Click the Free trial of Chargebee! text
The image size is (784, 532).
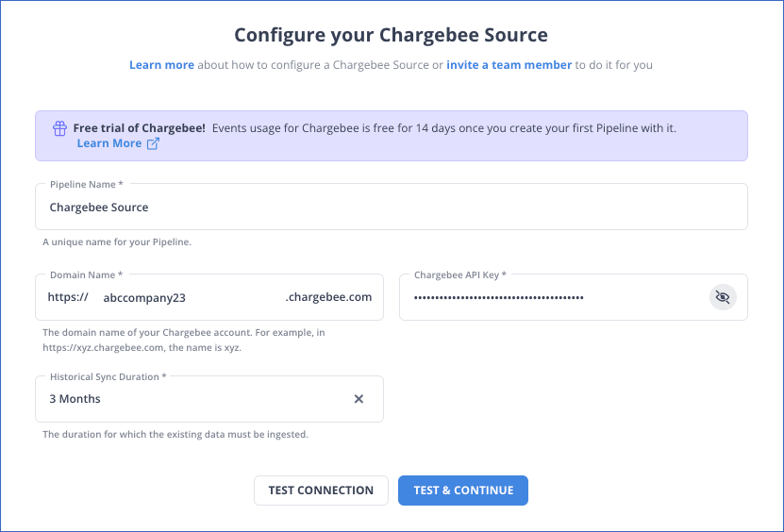139,128
